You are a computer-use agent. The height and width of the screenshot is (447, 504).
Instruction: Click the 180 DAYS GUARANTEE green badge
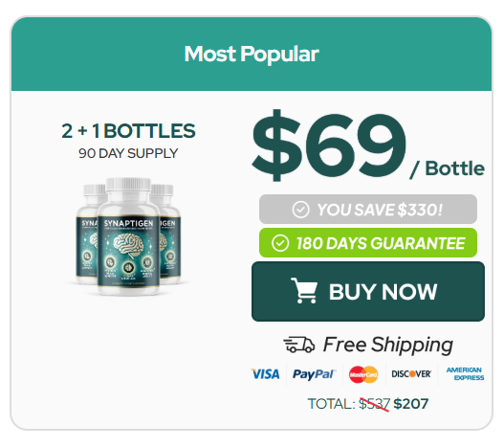click(368, 243)
